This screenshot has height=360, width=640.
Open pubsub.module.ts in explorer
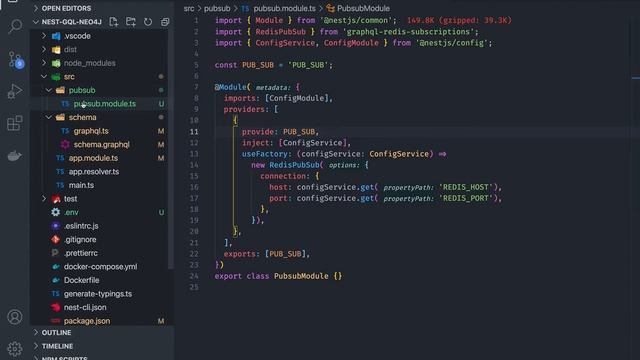point(104,104)
